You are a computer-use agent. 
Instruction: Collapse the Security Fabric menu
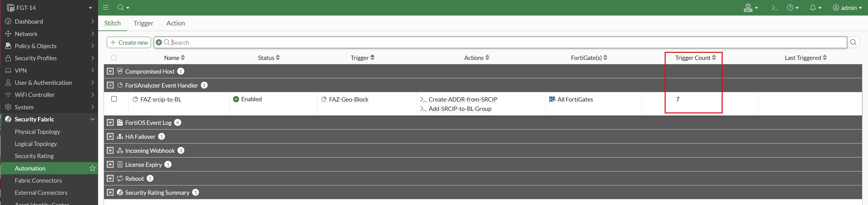tap(50, 119)
